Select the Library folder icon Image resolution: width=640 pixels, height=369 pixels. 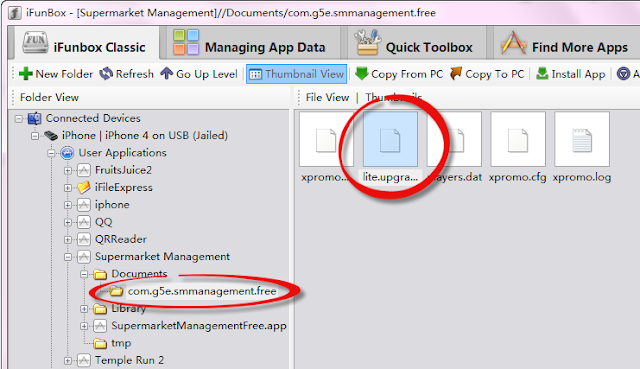[100, 309]
